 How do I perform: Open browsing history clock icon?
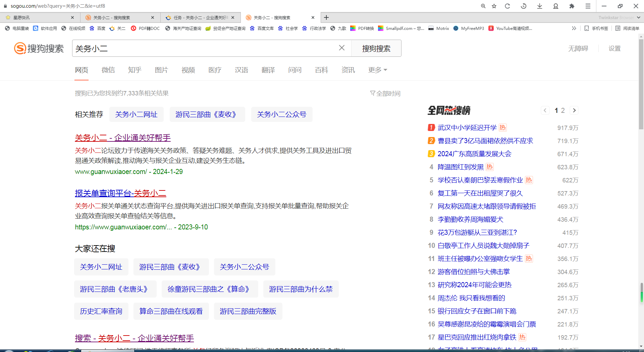point(524,6)
